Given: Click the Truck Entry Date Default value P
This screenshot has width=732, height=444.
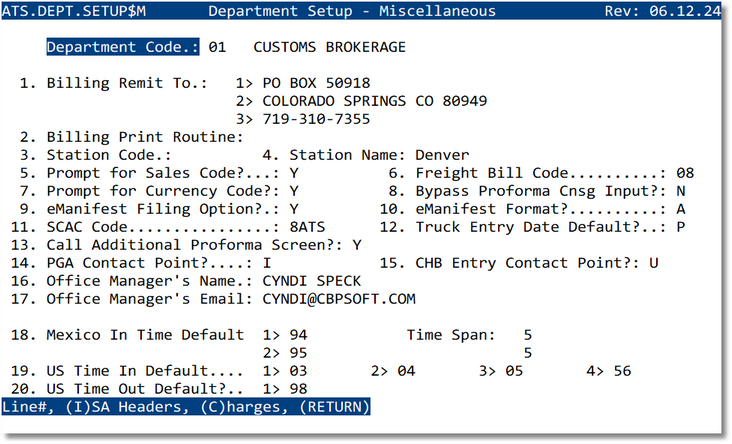Looking at the screenshot, I should click(x=680, y=227).
